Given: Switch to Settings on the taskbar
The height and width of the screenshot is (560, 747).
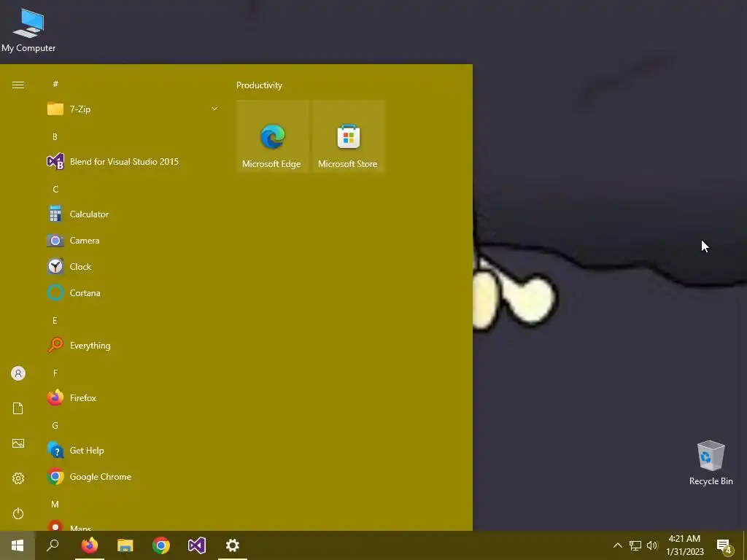Looking at the screenshot, I should pos(233,545).
